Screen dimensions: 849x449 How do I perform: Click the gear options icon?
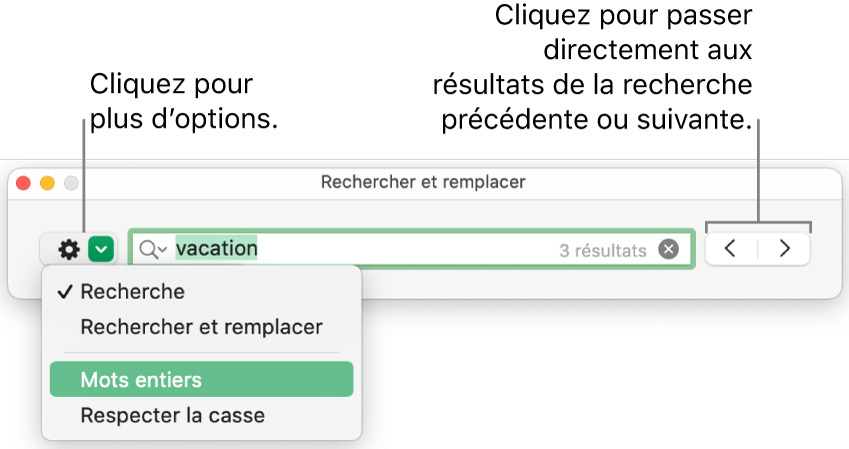(69, 249)
